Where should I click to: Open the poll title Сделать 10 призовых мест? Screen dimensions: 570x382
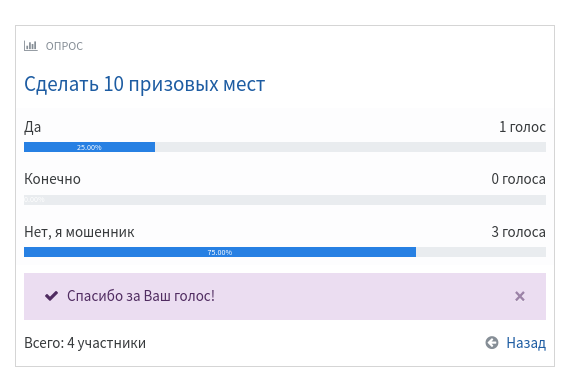click(145, 84)
